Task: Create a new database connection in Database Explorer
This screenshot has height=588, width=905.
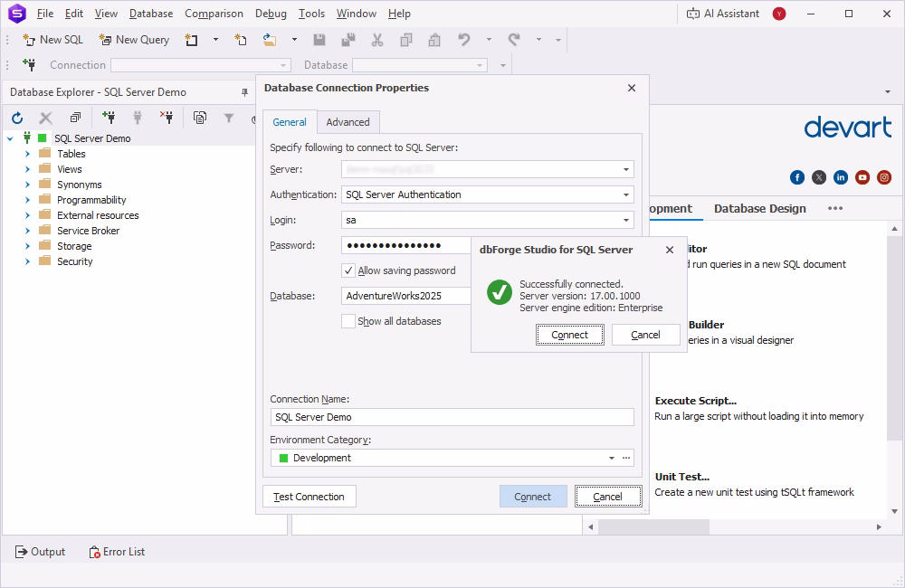Action: click(x=110, y=118)
